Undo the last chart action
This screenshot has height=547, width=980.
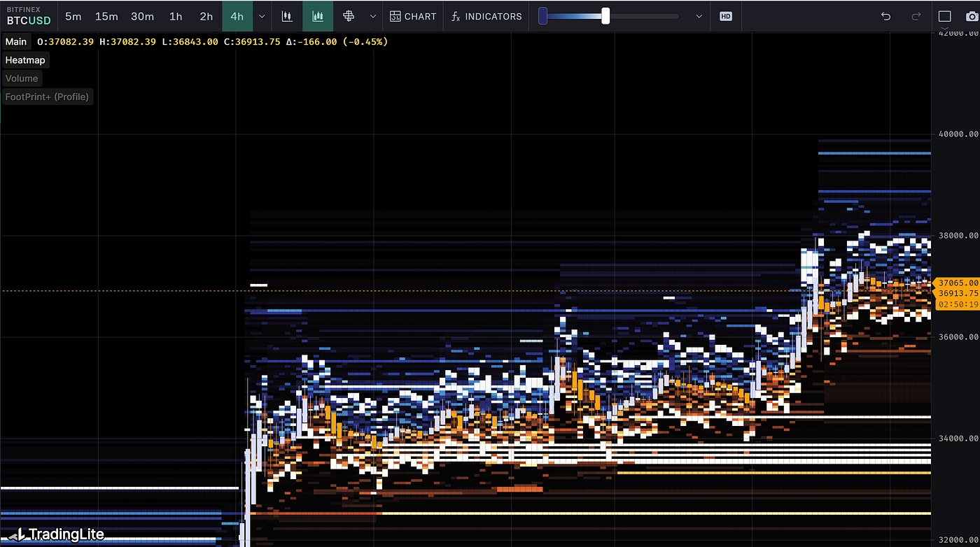coord(885,16)
